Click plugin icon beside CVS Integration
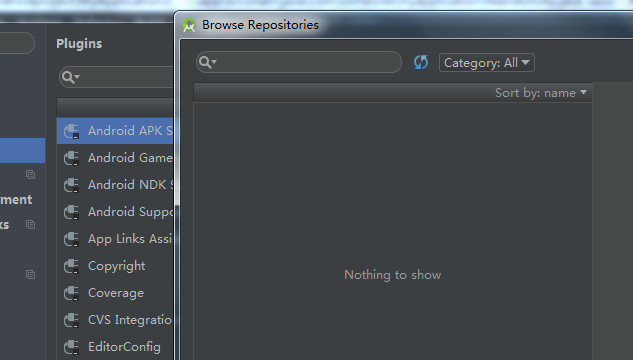The width and height of the screenshot is (633, 360). [71, 320]
